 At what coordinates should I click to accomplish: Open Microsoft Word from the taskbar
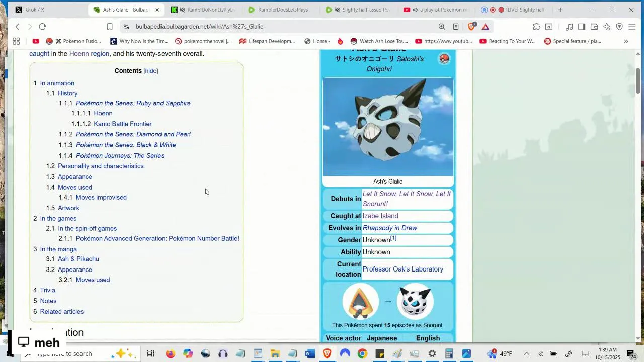click(x=310, y=354)
